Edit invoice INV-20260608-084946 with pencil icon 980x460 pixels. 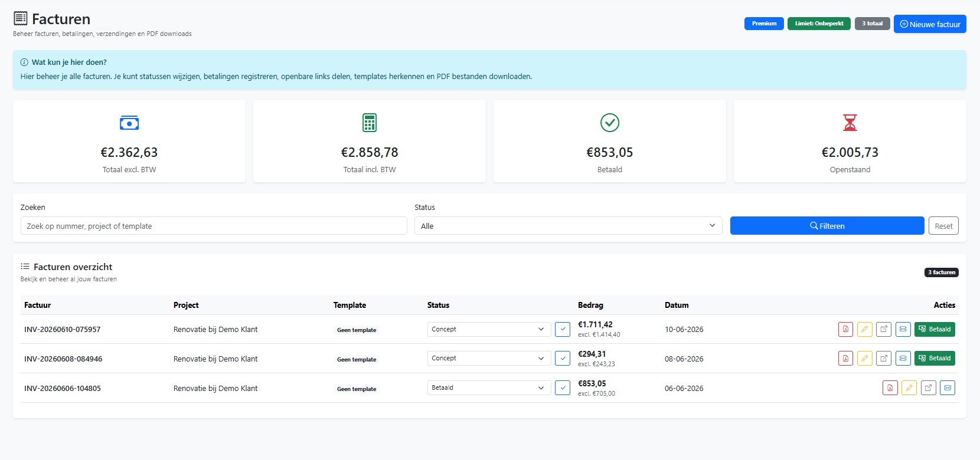(864, 358)
